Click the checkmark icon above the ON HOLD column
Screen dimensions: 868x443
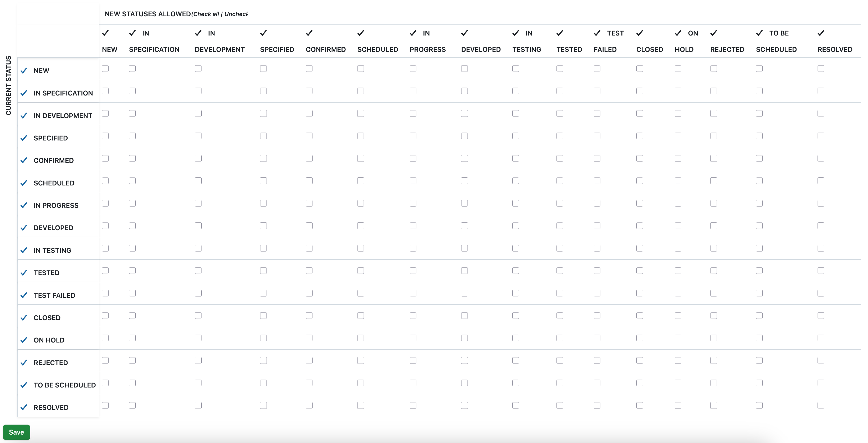coord(678,33)
